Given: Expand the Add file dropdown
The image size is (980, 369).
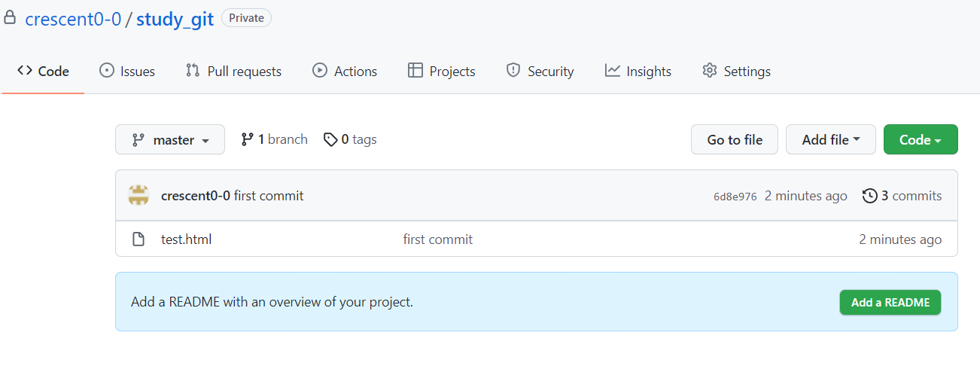Looking at the screenshot, I should click(x=831, y=139).
